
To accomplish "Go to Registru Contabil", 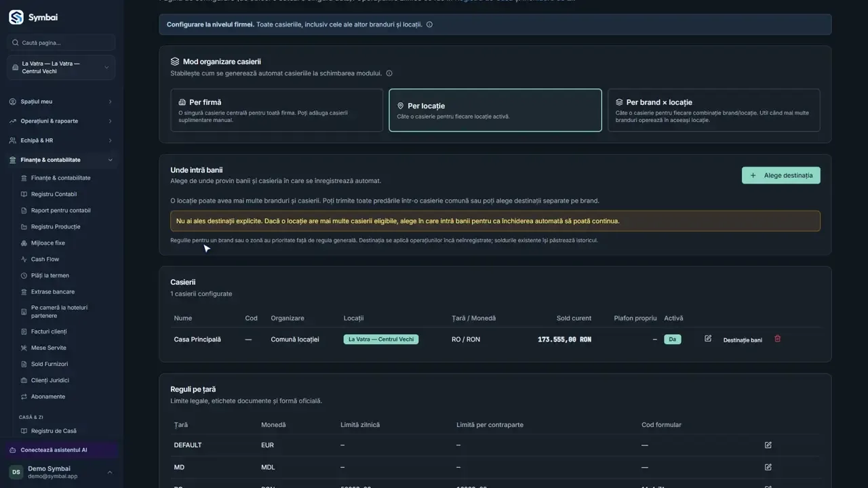I will (54, 194).
